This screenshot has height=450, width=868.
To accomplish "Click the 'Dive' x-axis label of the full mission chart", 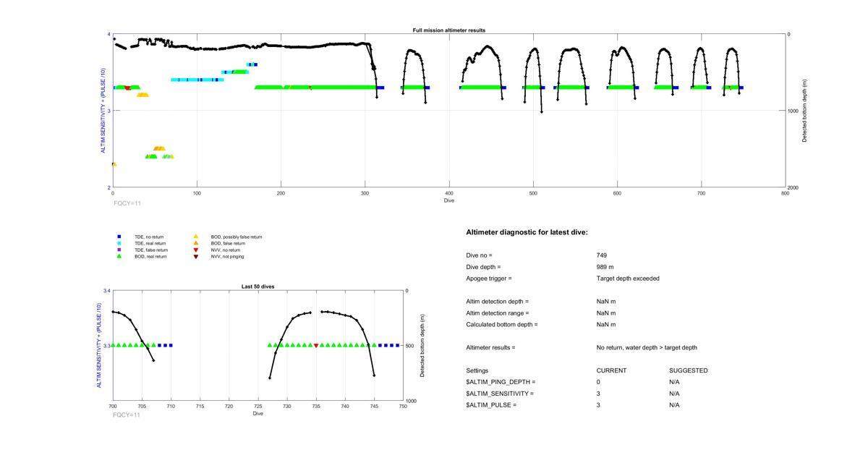I will pos(449,200).
